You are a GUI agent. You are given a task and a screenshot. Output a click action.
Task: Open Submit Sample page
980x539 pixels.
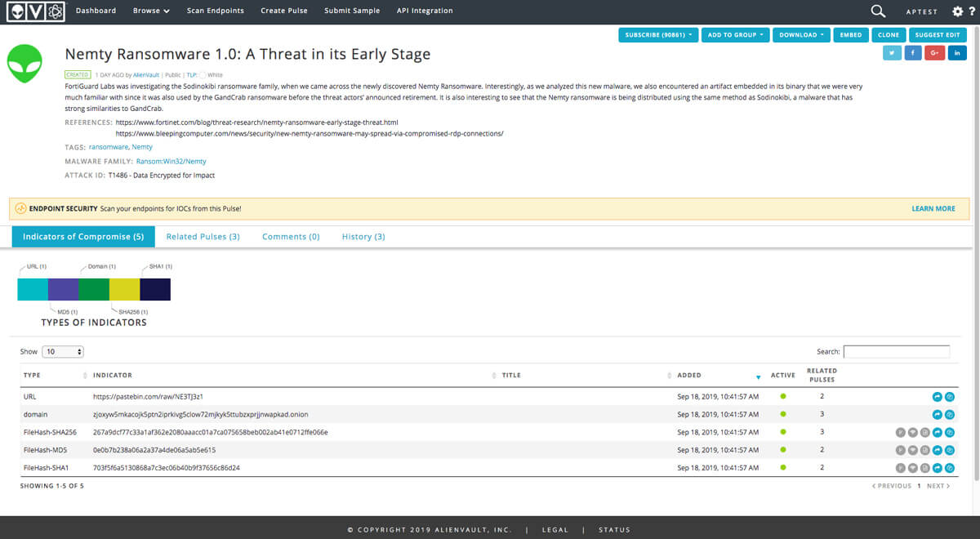352,11
